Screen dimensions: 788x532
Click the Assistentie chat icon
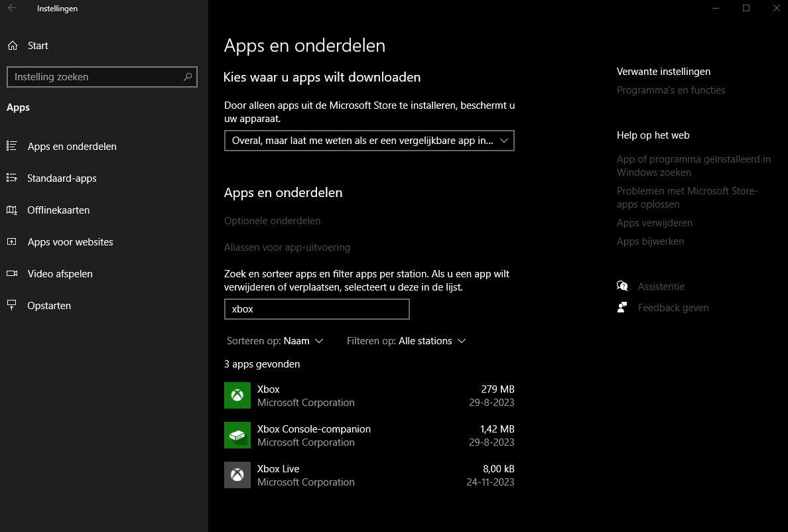[x=622, y=287]
